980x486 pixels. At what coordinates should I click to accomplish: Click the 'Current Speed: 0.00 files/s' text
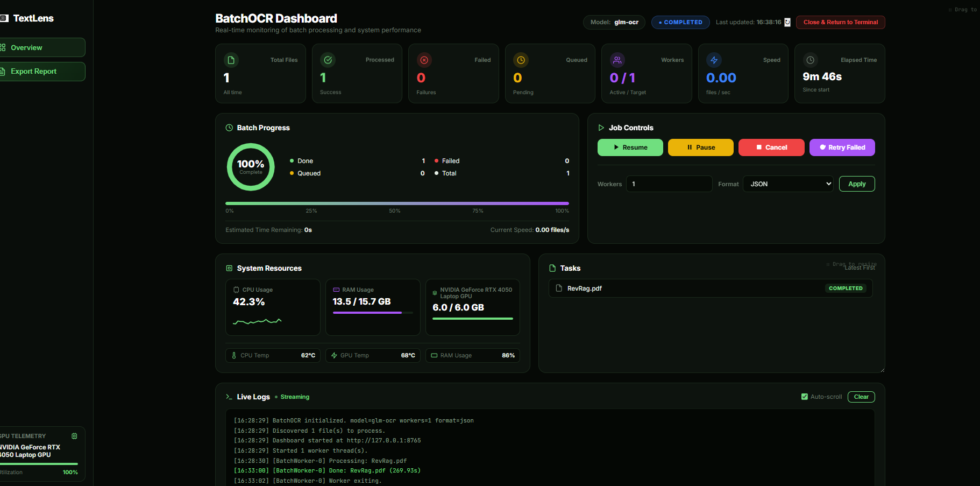click(x=530, y=230)
